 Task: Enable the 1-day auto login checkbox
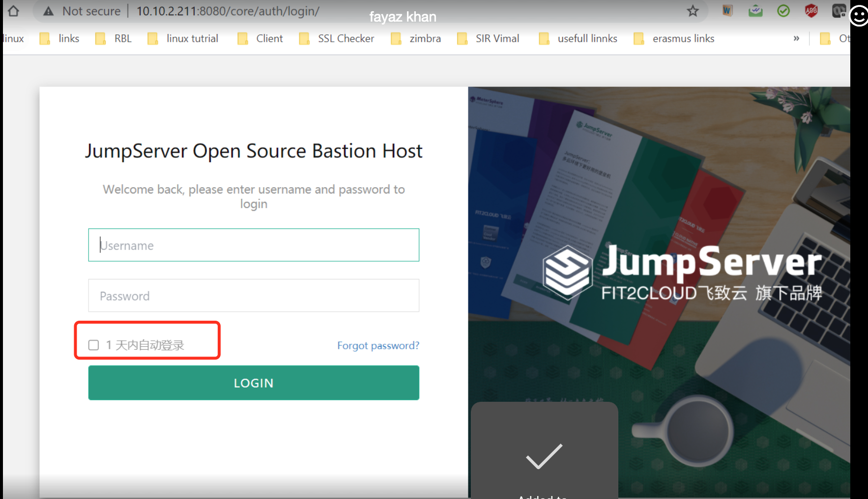pos(93,345)
